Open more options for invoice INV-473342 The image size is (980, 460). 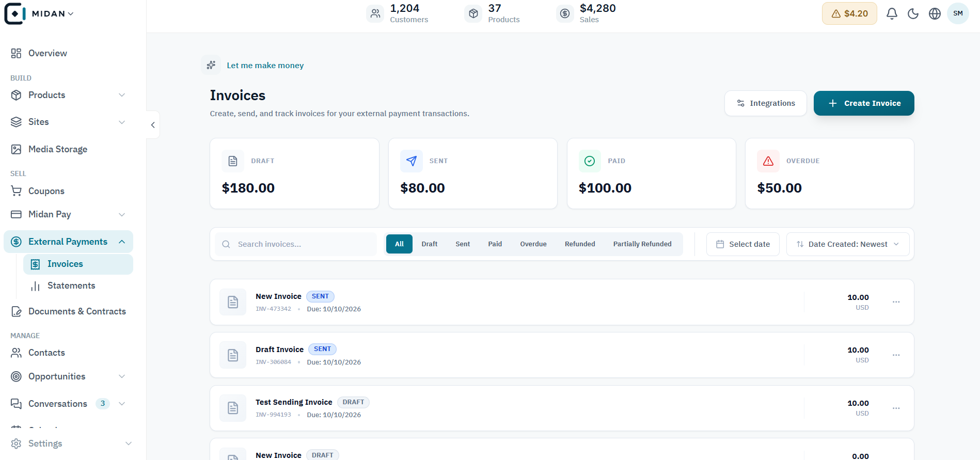click(x=896, y=302)
